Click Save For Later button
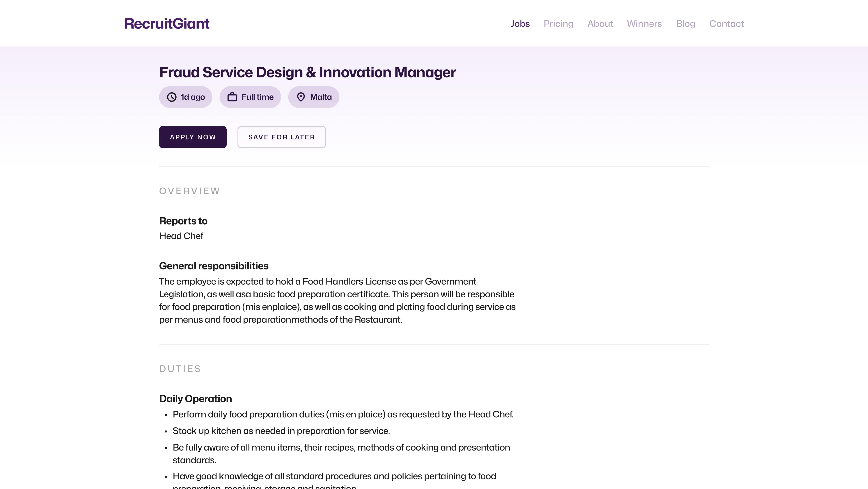This screenshot has width=868, height=489. point(282,137)
